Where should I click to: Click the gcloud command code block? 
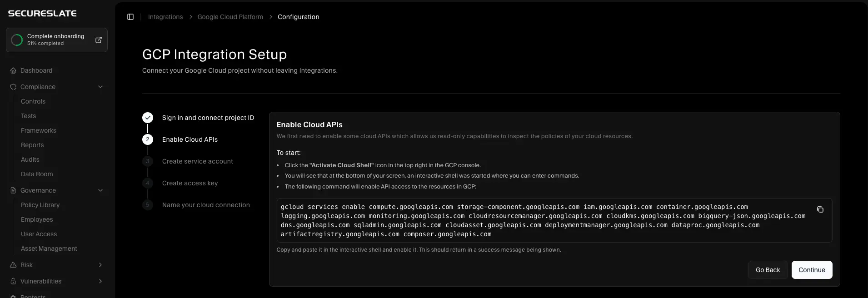(x=554, y=220)
